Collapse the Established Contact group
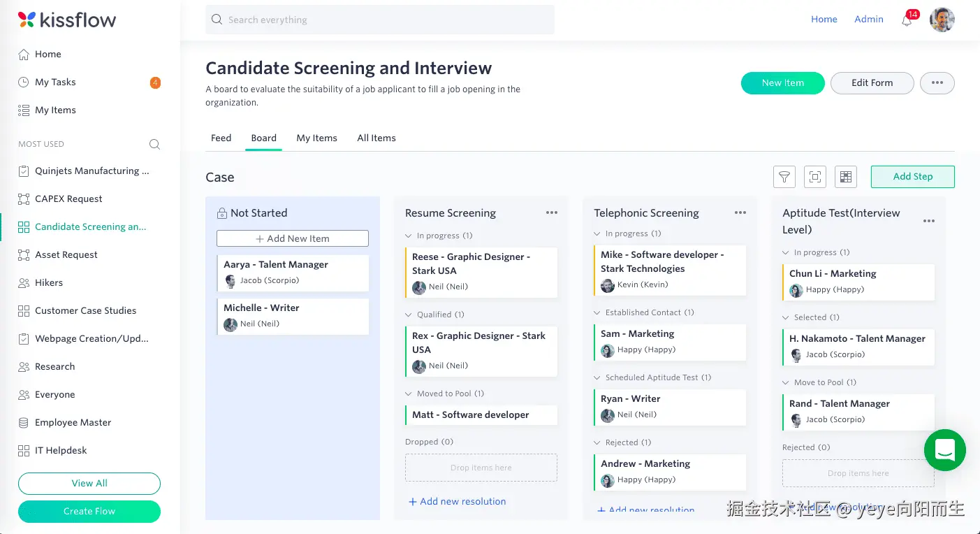The width and height of the screenshot is (980, 534). (x=597, y=312)
